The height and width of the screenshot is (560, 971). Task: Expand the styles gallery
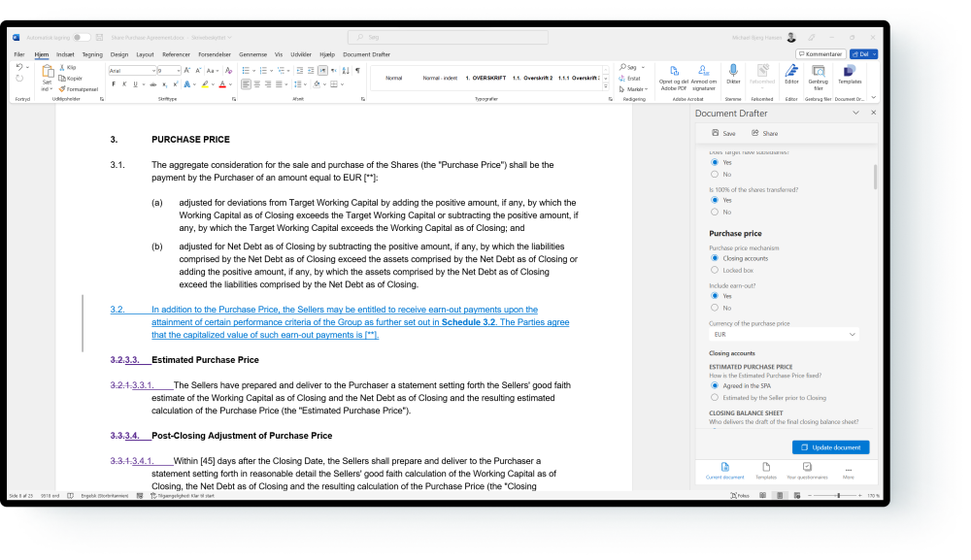(x=606, y=86)
